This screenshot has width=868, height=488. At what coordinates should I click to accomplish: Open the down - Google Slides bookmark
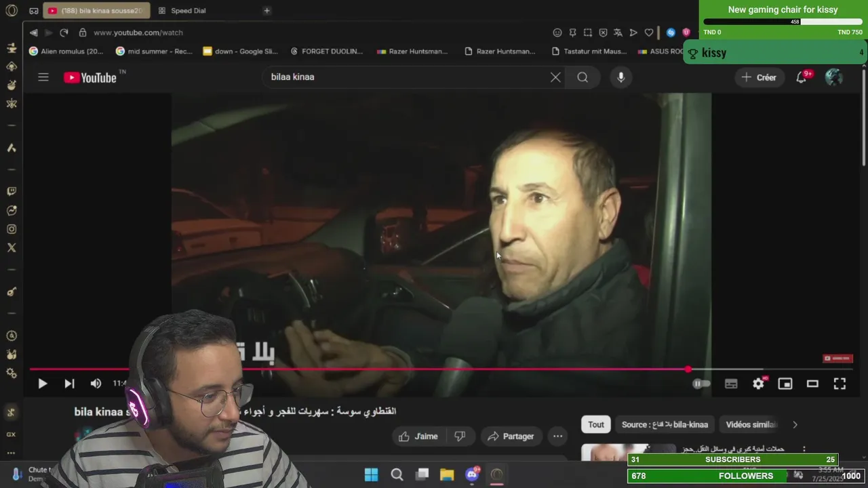click(x=241, y=51)
